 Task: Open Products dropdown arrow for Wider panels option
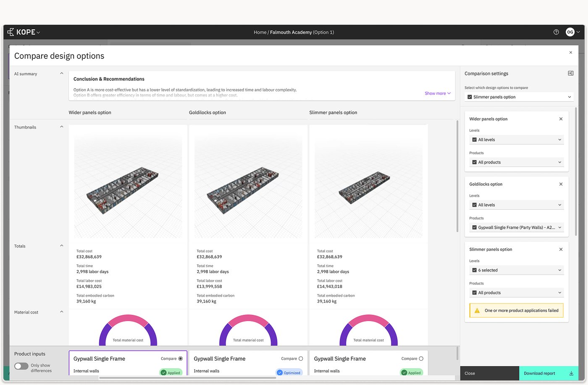559,162
